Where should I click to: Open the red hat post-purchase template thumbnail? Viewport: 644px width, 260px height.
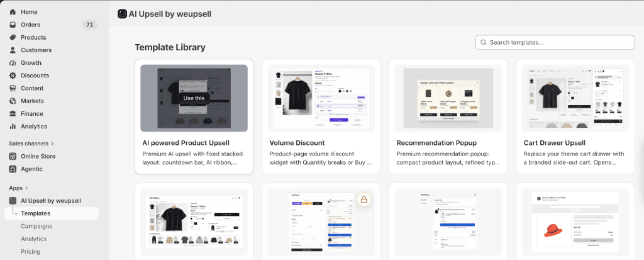(x=575, y=222)
